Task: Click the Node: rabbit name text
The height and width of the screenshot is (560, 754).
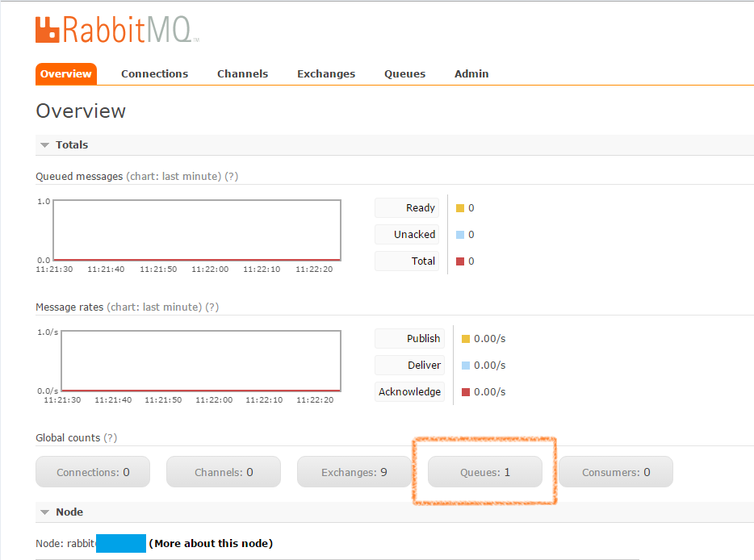Action: (x=66, y=544)
